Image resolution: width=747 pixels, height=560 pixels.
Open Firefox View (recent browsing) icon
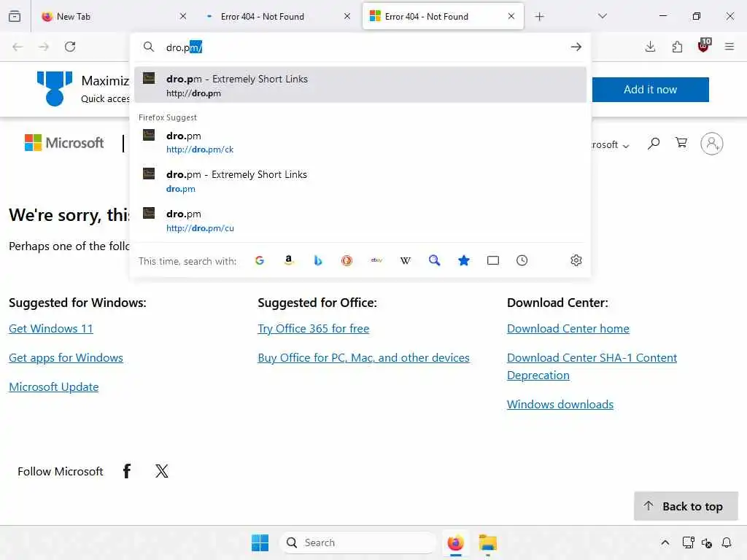click(15, 16)
